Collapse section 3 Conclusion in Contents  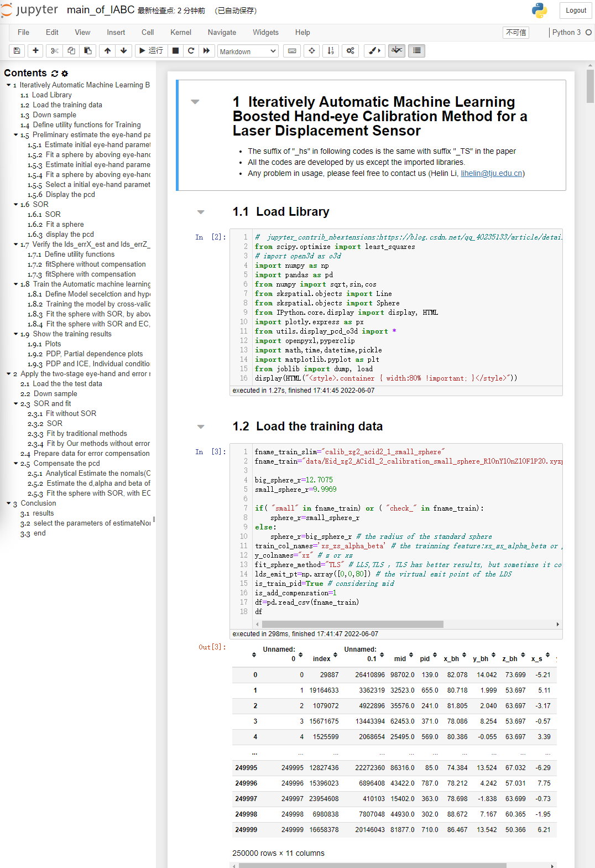[x=8, y=503]
